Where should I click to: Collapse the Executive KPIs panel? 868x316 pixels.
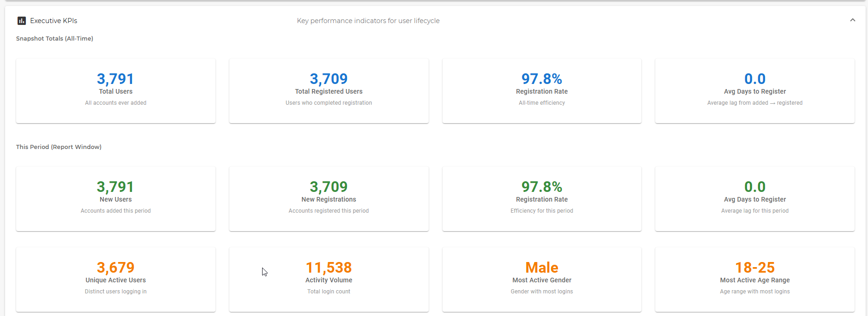pyautogui.click(x=852, y=20)
